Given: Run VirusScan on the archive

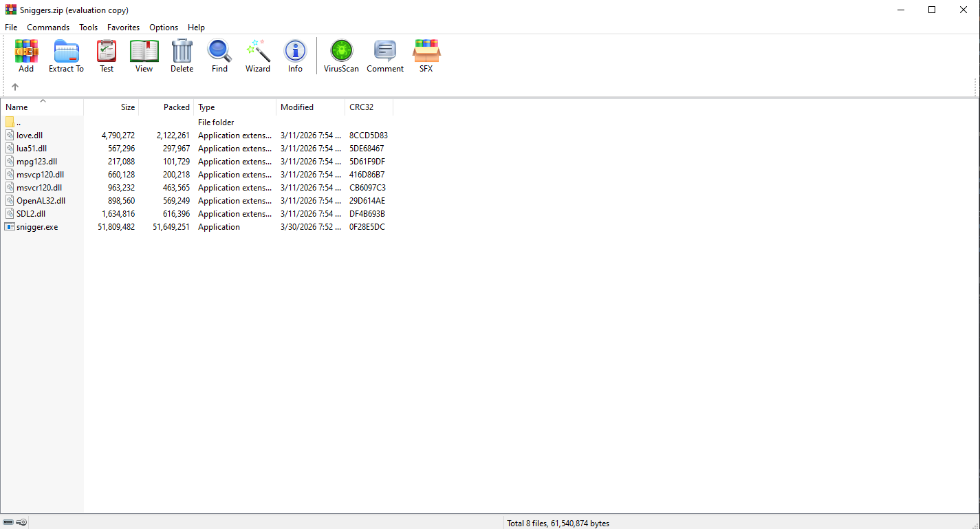Looking at the screenshot, I should coord(342,51).
